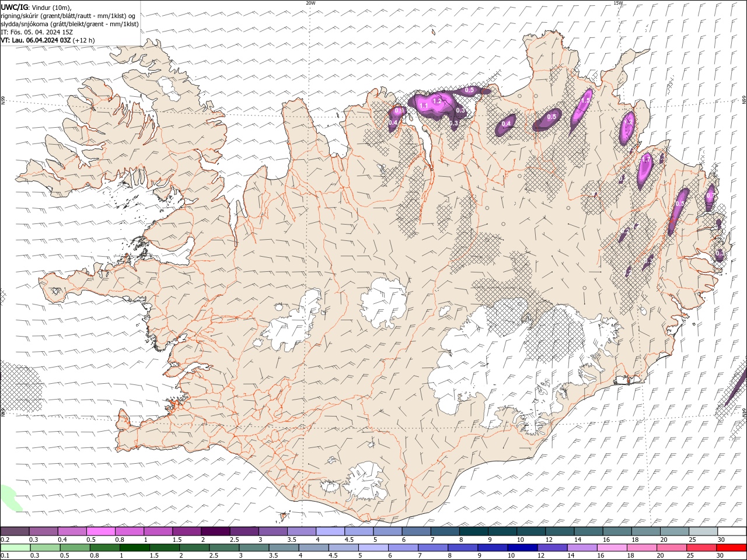The image size is (747, 560).
Task: Click the 'rigning/skúrir (grænt/blátt/rautt' header line
Action: pos(67,15)
